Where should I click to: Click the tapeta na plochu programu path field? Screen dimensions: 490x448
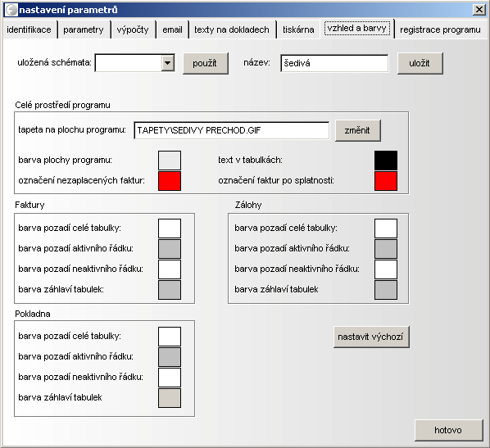[232, 130]
